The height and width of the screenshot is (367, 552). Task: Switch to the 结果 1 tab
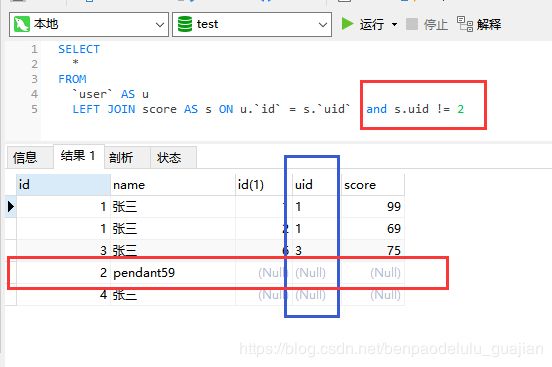point(79,156)
